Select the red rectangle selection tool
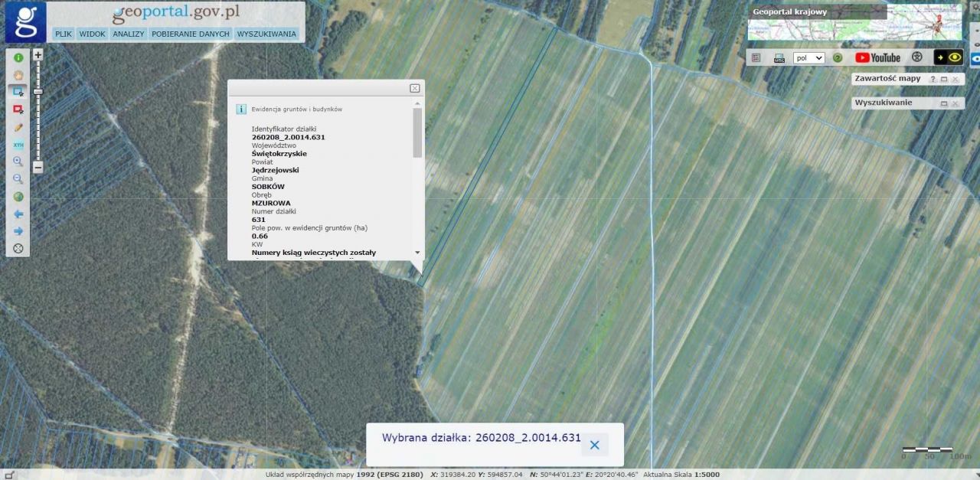The width and height of the screenshot is (980, 480). coord(18,109)
